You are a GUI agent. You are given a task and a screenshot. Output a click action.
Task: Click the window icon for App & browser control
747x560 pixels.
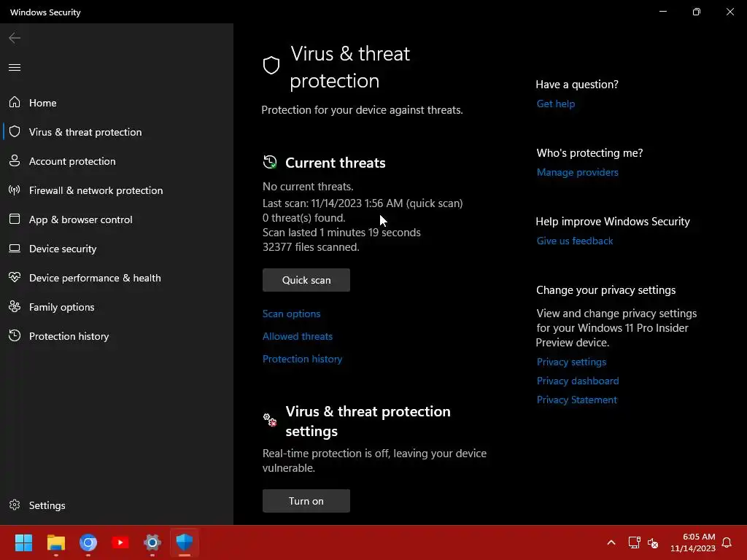[15, 219]
